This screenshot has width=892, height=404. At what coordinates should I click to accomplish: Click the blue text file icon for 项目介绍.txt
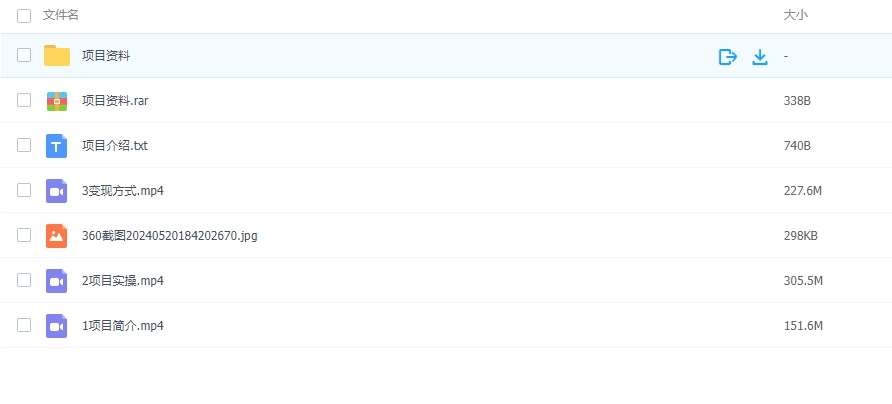(x=57, y=146)
